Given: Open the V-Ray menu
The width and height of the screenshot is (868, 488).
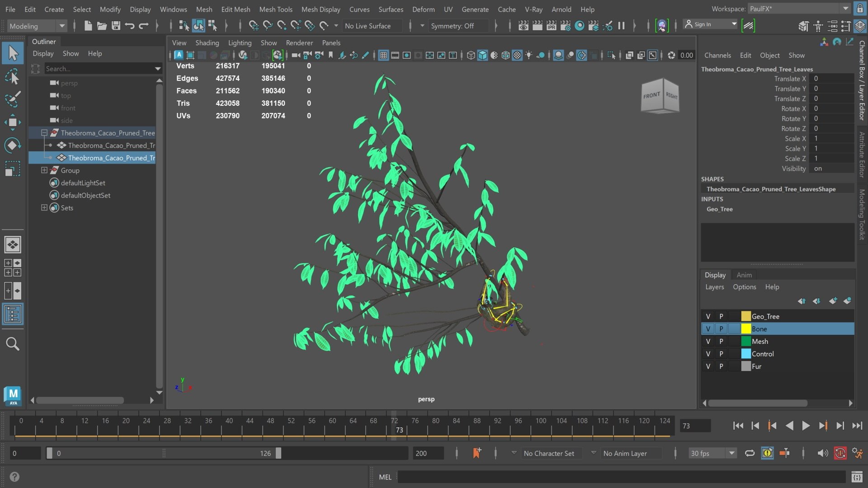Looking at the screenshot, I should click(x=533, y=9).
